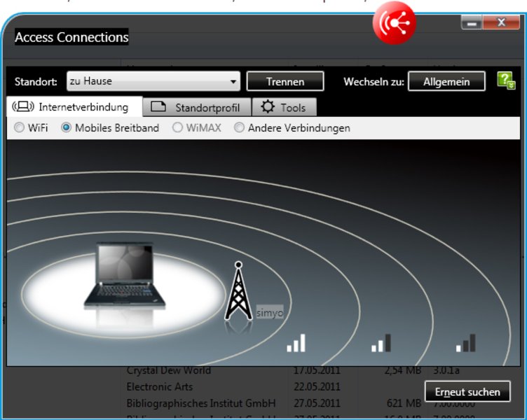This screenshot has height=420, width=527.
Task: Click the simyo network label
Action: tap(270, 313)
